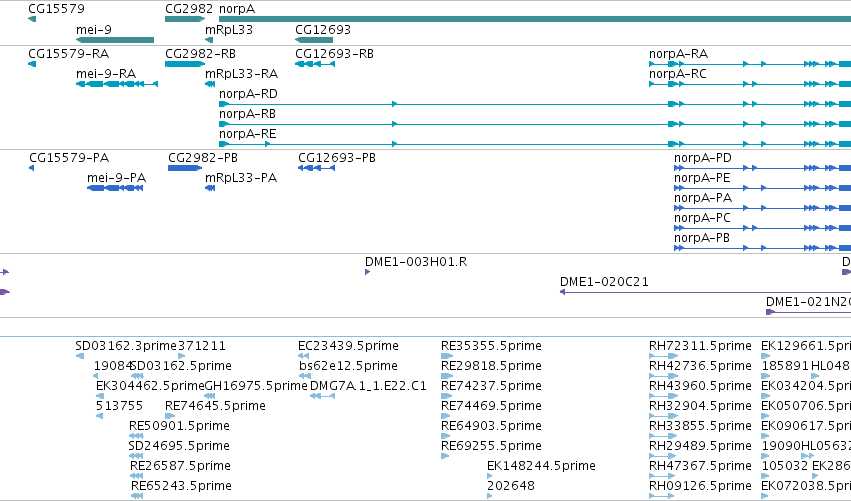
Task: Click the mei-9-PA protein glyph
Action: (115, 188)
